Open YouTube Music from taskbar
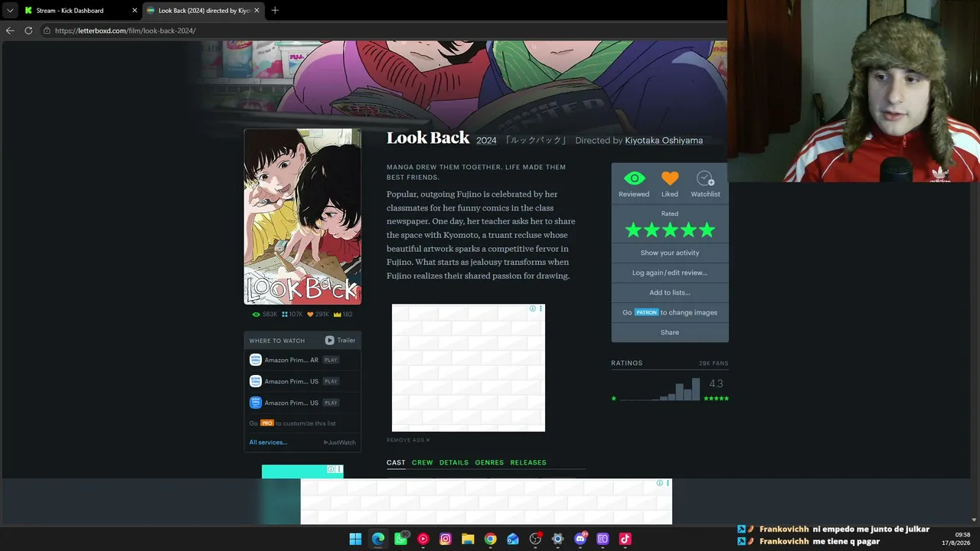This screenshot has height=551, width=980. coord(423,539)
